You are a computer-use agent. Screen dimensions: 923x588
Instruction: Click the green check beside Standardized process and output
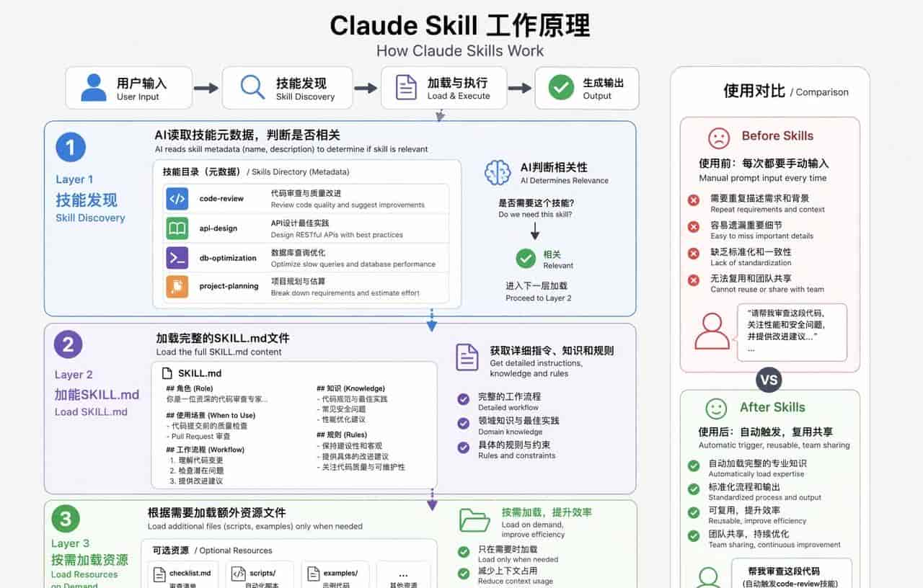(694, 490)
